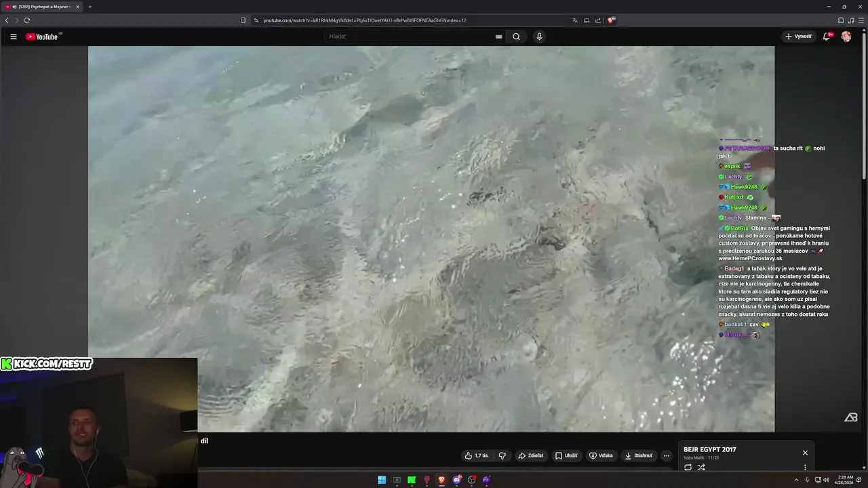Select the Psychopat a Majsner browser tab
This screenshot has width=868, height=488.
point(42,7)
